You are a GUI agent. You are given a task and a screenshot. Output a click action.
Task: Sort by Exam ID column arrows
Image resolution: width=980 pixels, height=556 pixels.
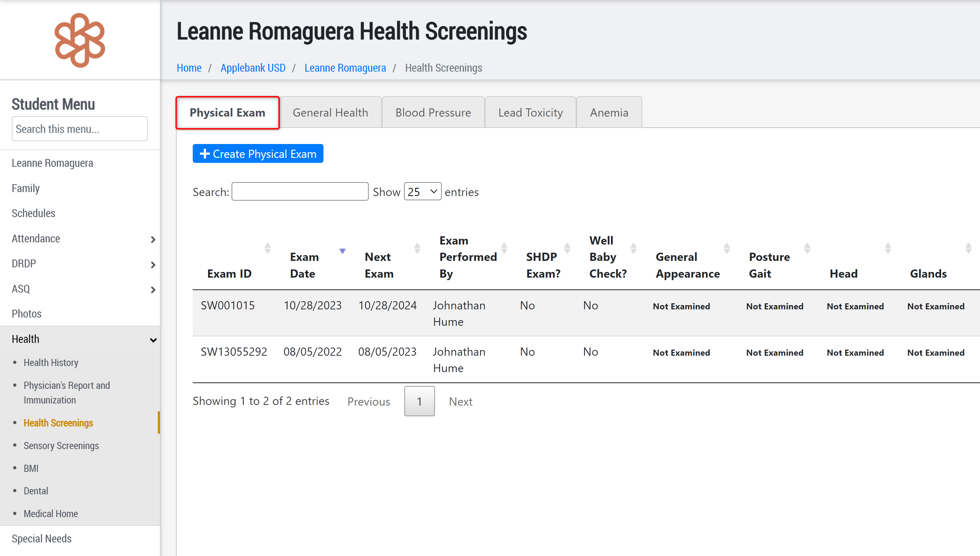(268, 248)
